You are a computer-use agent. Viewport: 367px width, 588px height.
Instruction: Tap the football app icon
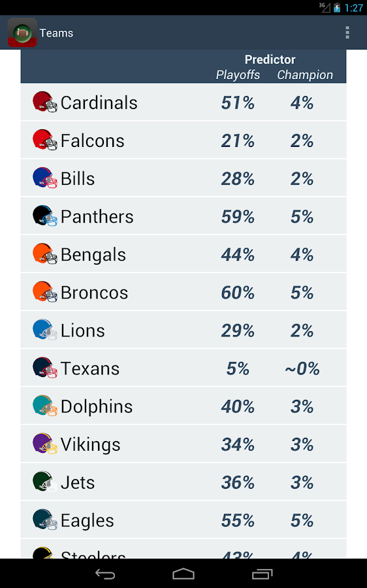tap(22, 33)
